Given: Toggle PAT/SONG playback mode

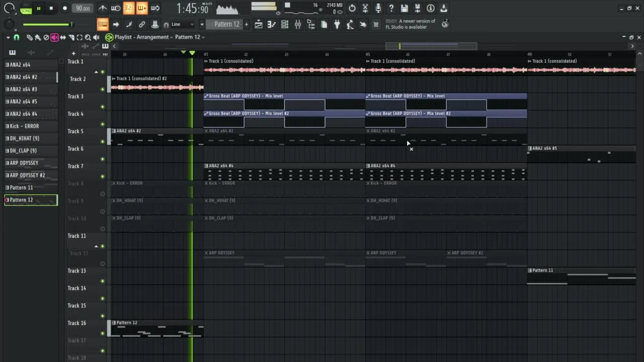Looking at the screenshot, I should pos(26,8).
